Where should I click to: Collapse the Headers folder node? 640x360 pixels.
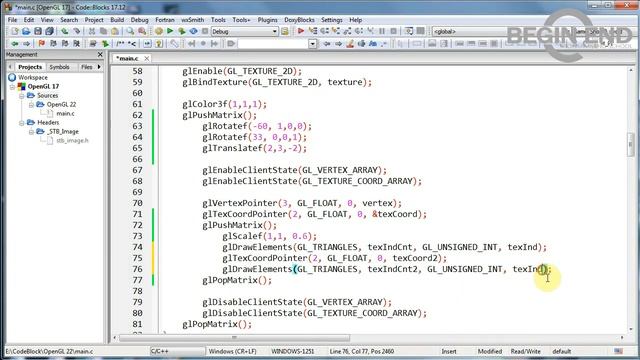(22, 122)
